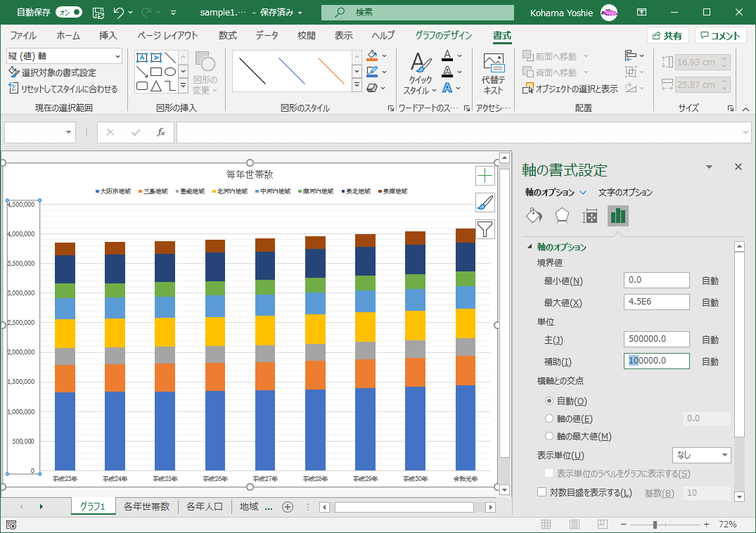Open the 表示単位 dropdown set to なし
Image resolution: width=756 pixels, height=533 pixels.
(702, 455)
